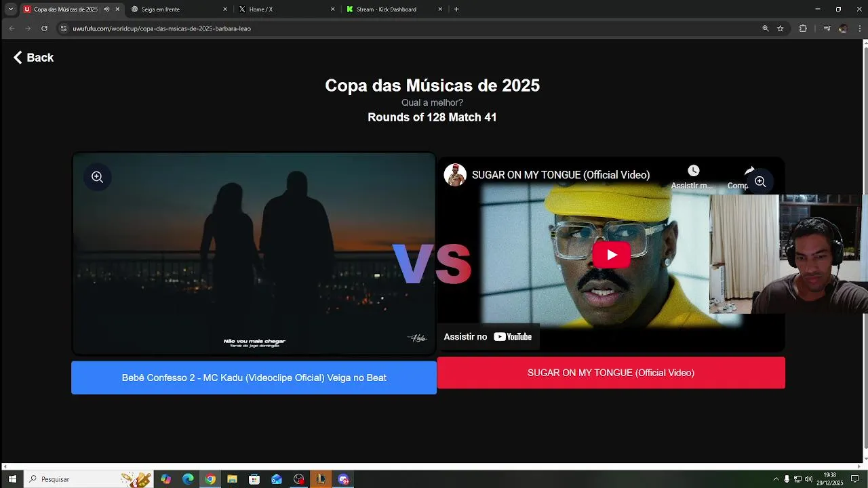Open the volume control tray icon
This screenshot has height=488, width=868.
[x=808, y=479]
